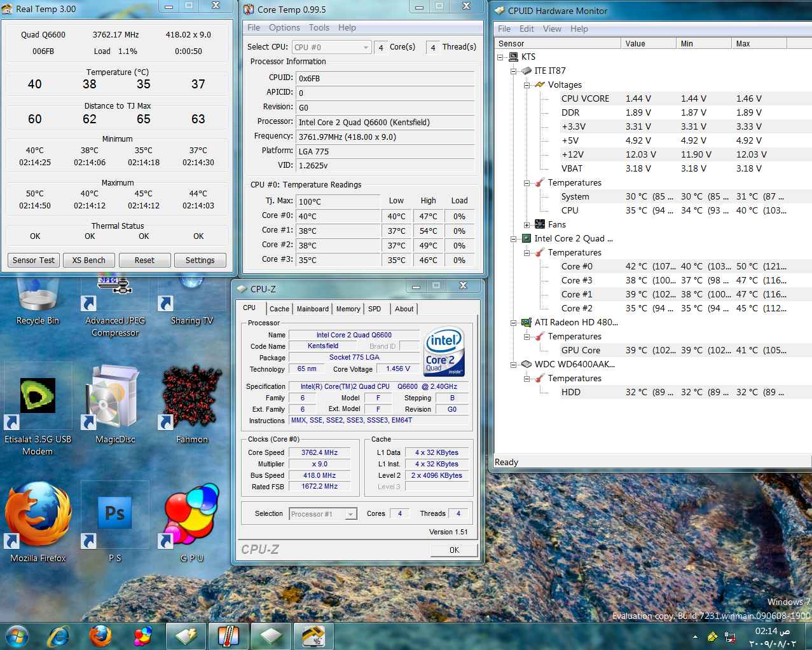The image size is (812, 650).
Task: Open the Processor #1 selection dropdown
Action: 323,514
